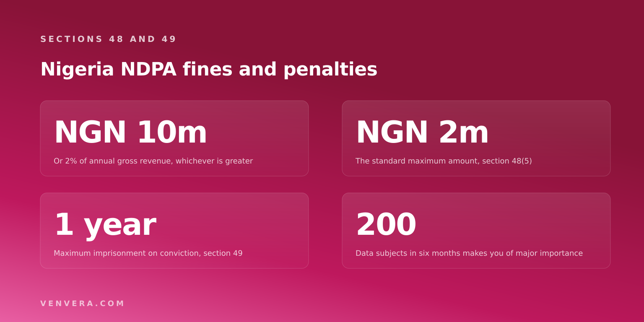Select the 'NGN 10m' figure
Viewport: 644px width, 322px height.
tap(131, 133)
